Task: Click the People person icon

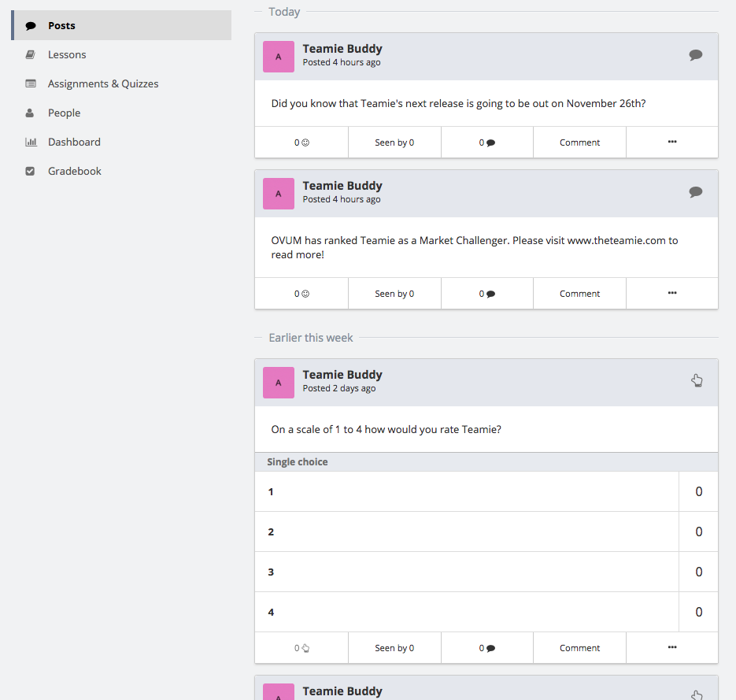Action: [30, 113]
